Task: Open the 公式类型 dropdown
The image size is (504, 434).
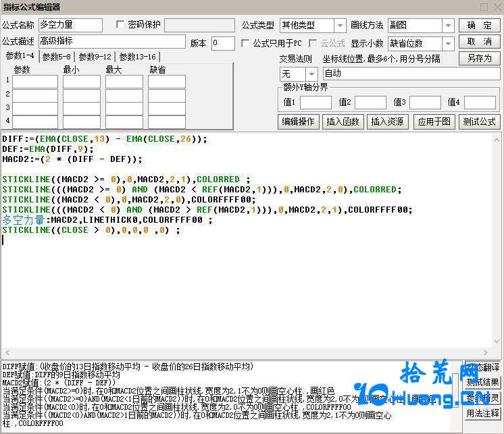Action: [340, 26]
